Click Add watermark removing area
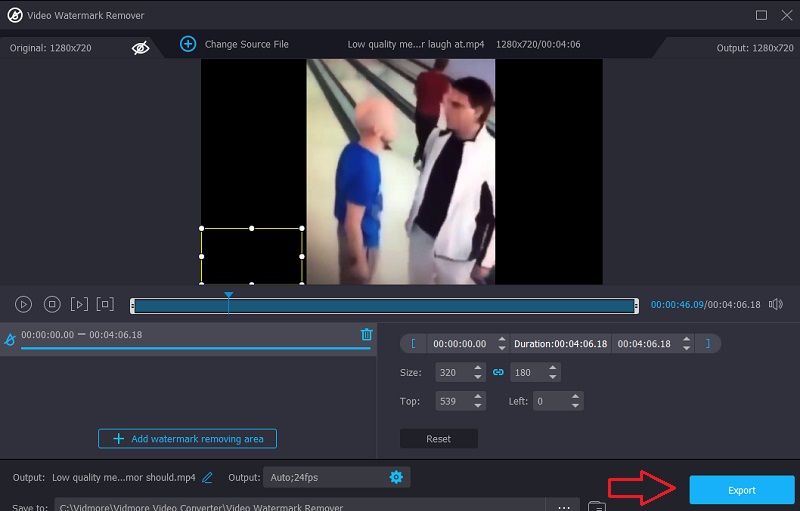This screenshot has height=511, width=800. pyautogui.click(x=187, y=439)
